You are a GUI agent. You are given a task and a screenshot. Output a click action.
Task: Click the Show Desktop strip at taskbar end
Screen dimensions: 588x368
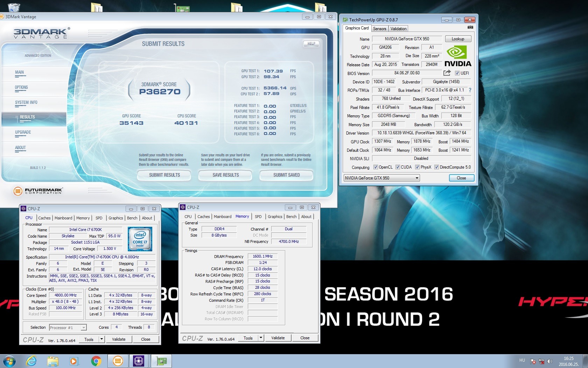(586, 361)
